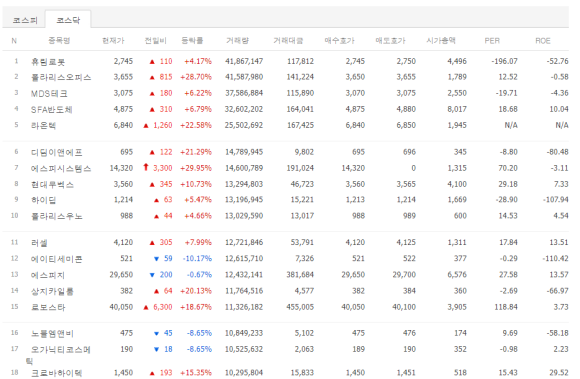Click the 4,100 market cap cell
This screenshot has width=580, height=379.
coord(457,184)
